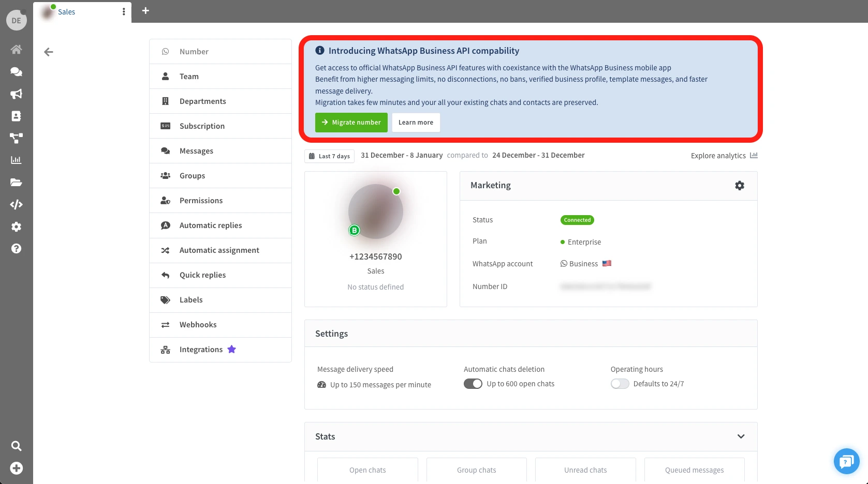868x484 pixels.
Task: Switch to the Subscription settings section
Action: [202, 126]
